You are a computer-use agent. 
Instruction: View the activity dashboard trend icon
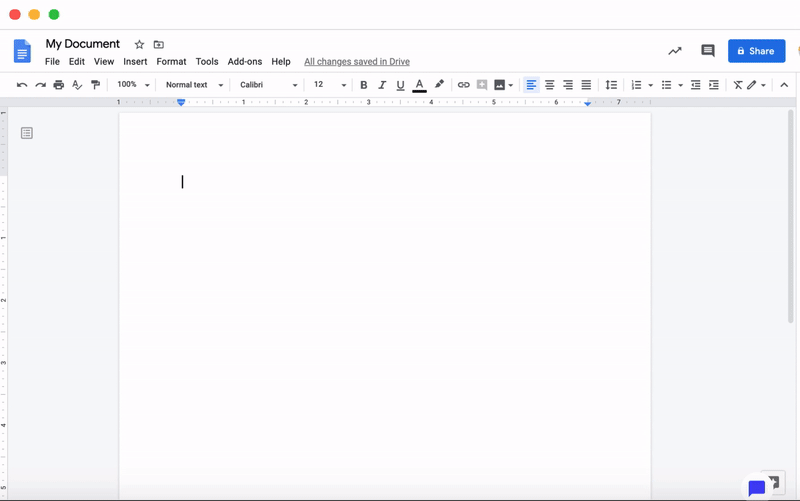[674, 51]
